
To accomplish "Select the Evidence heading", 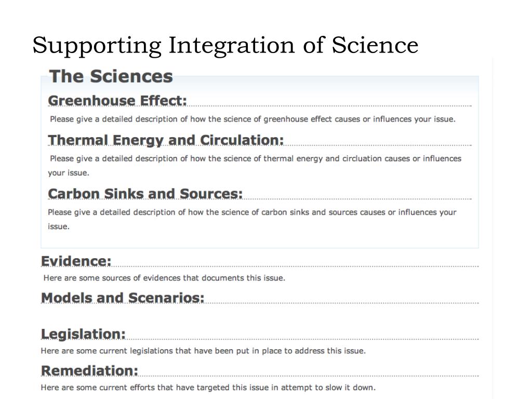I will pyautogui.click(x=76, y=261).
